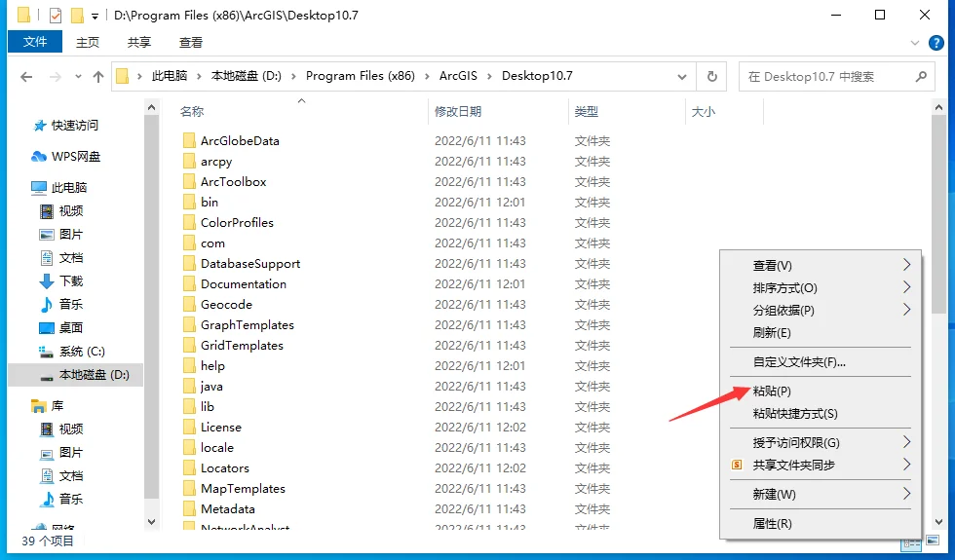955x560 pixels.
Task: Click into the Desktop10.7 search box
Action: click(x=827, y=77)
